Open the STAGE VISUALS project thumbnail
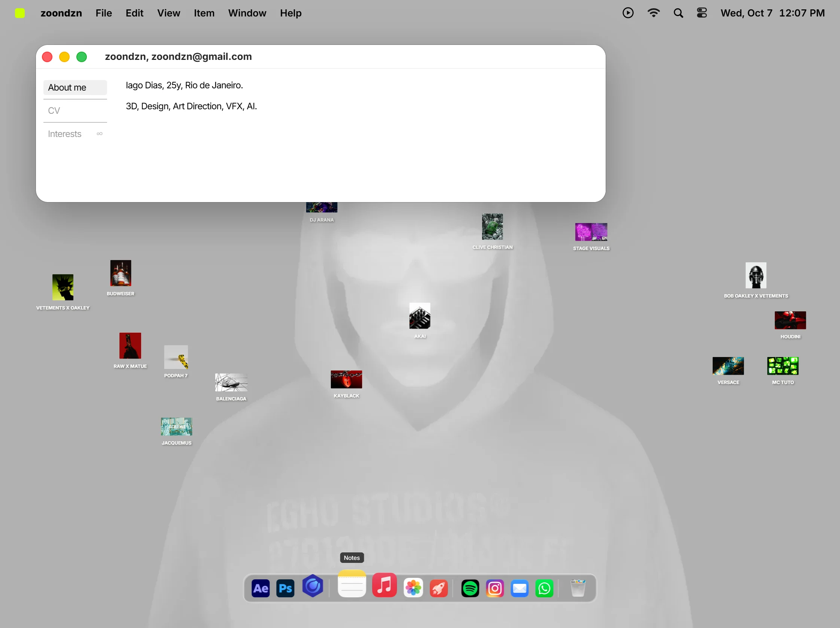 pos(591,232)
